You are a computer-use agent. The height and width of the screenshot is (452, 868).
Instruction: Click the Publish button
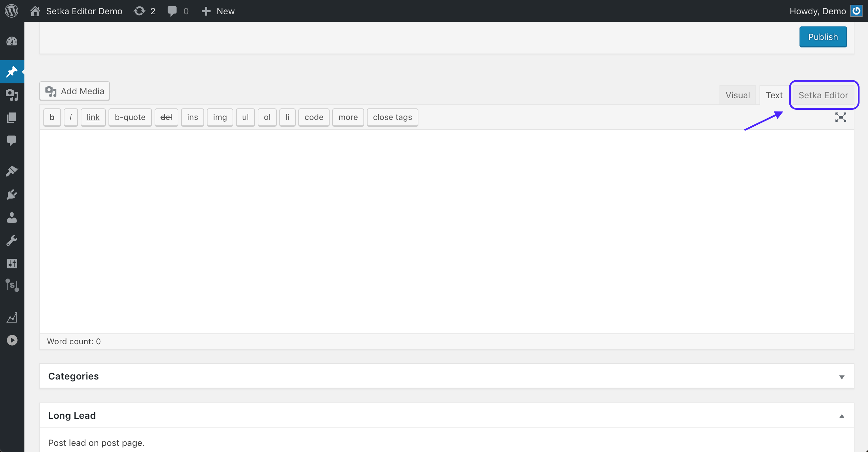pyautogui.click(x=823, y=37)
